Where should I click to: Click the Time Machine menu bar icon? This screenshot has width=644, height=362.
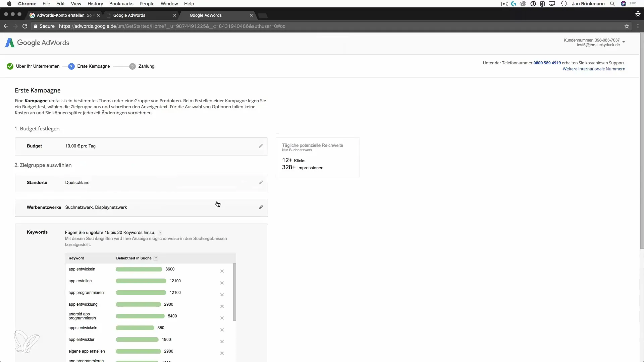click(x=563, y=4)
